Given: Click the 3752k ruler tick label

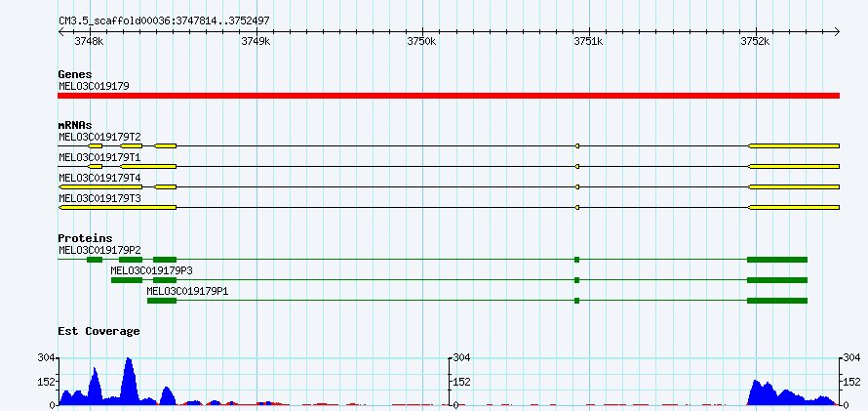Looking at the screenshot, I should pyautogui.click(x=755, y=42).
